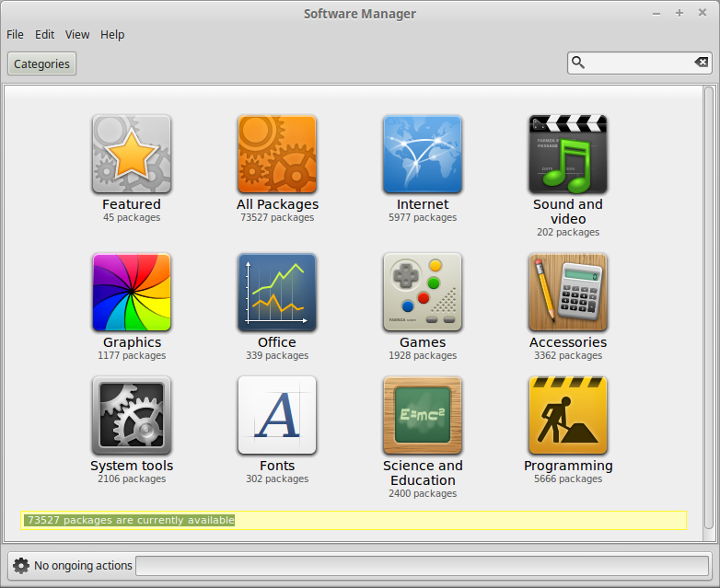Click the "Sound and video" label

tap(568, 212)
